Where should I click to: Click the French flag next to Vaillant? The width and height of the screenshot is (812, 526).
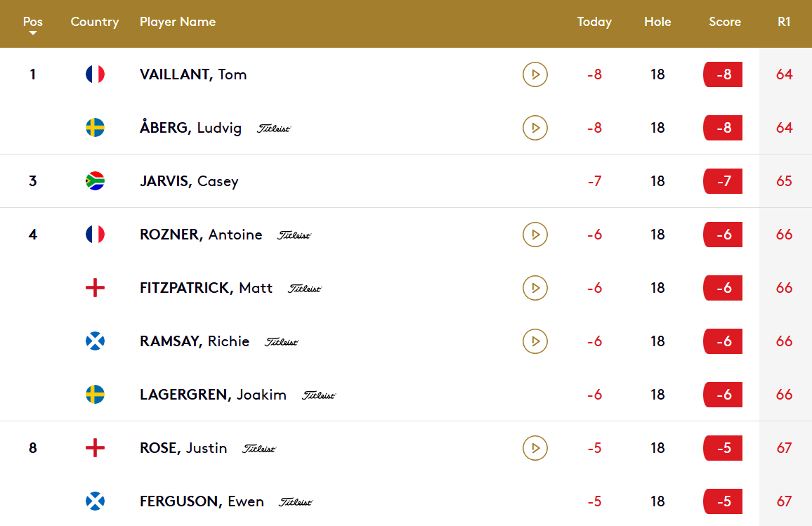[x=95, y=74]
